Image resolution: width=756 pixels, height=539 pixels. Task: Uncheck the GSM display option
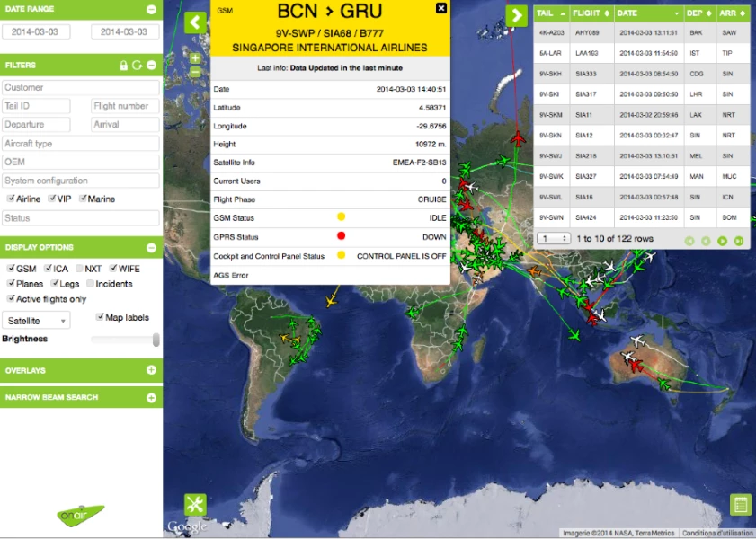(x=11, y=269)
